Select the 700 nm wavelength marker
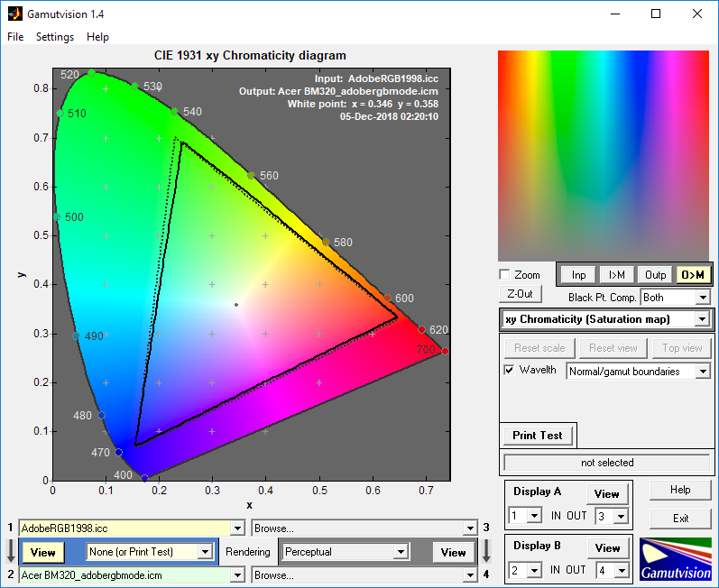719x588 pixels. 445,351
